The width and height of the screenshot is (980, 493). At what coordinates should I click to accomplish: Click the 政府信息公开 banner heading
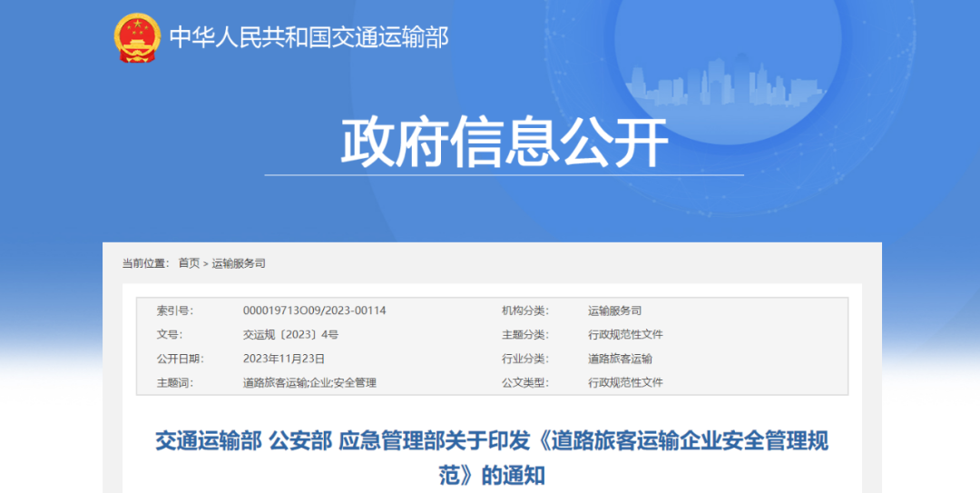(x=505, y=143)
